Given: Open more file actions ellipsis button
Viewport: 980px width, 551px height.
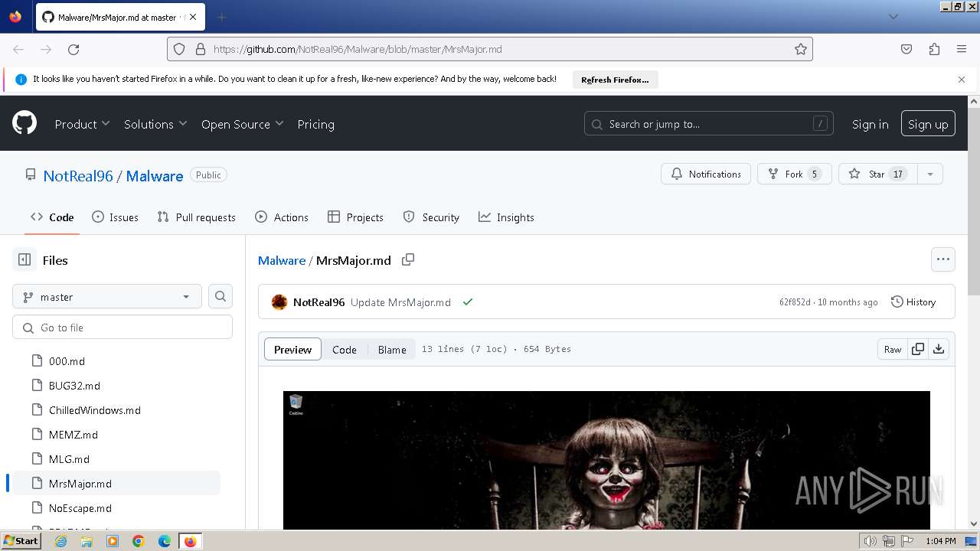Looking at the screenshot, I should point(943,259).
